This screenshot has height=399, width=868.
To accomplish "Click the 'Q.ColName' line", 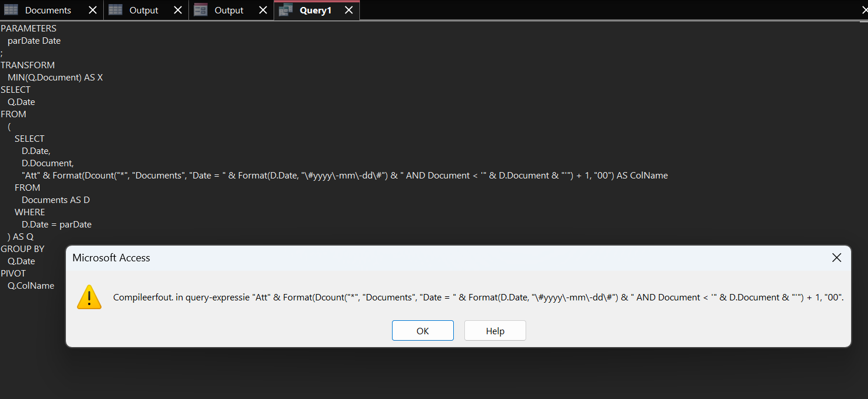I will click(x=31, y=286).
